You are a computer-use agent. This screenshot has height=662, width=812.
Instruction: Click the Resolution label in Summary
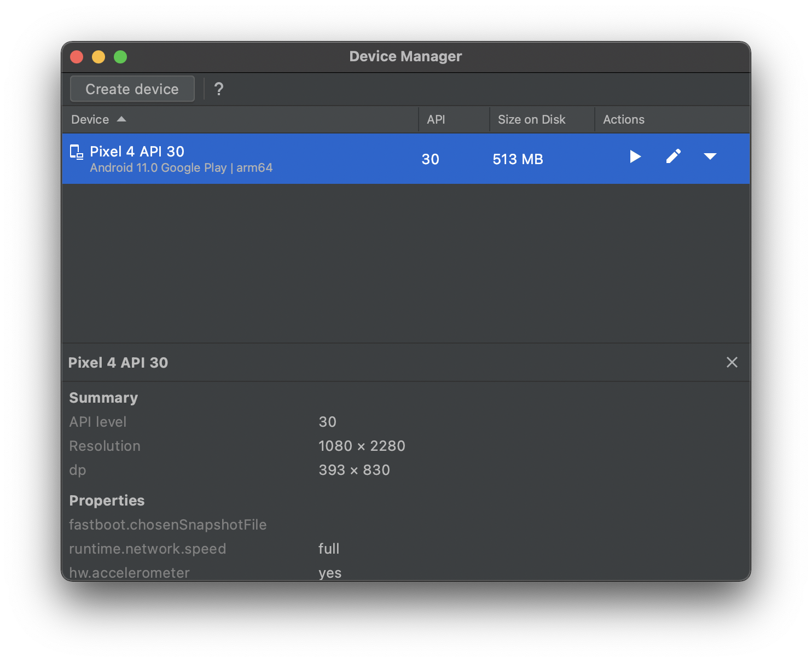tap(105, 446)
